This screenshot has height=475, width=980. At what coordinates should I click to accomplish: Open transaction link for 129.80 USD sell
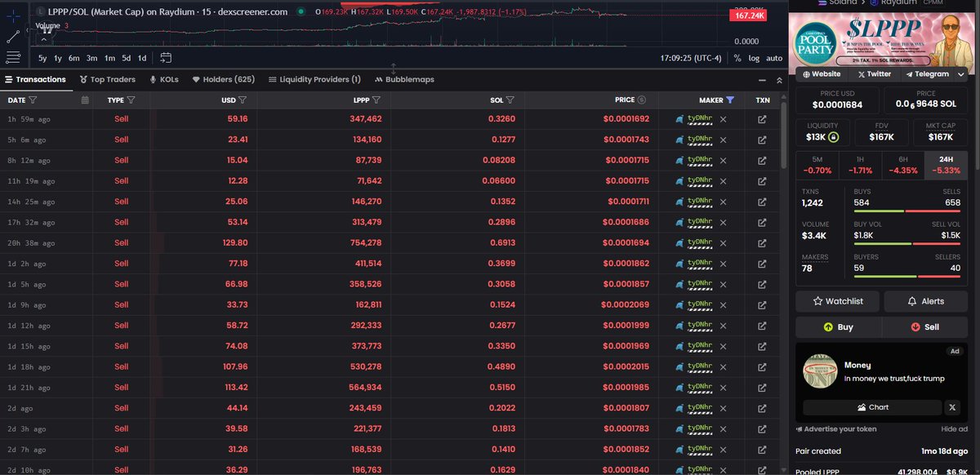762,243
